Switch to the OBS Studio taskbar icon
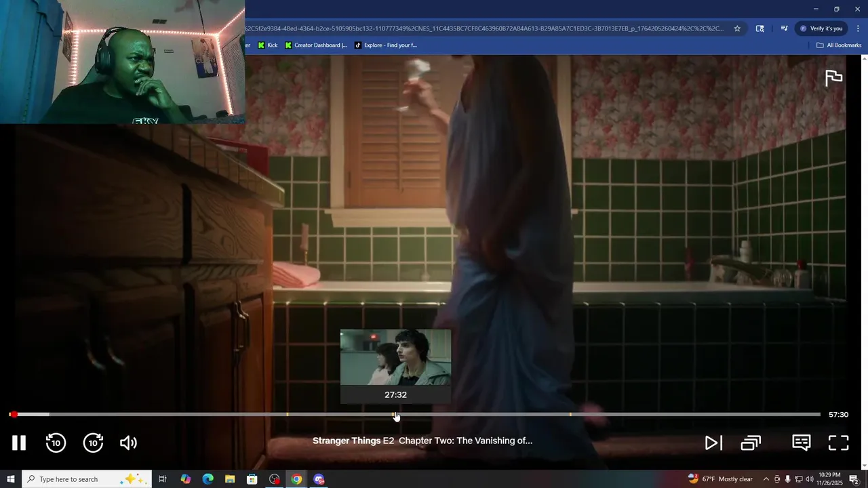 pyautogui.click(x=275, y=479)
